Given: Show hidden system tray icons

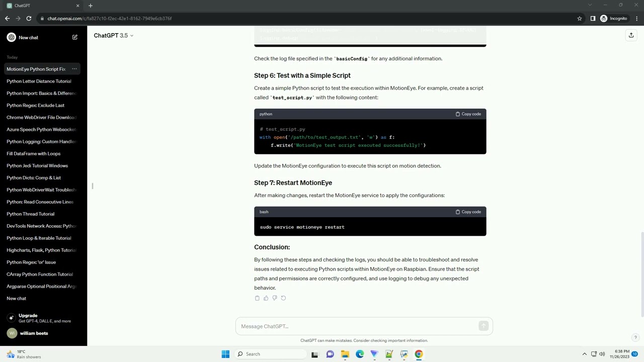Looking at the screenshot, I should pos(584,354).
